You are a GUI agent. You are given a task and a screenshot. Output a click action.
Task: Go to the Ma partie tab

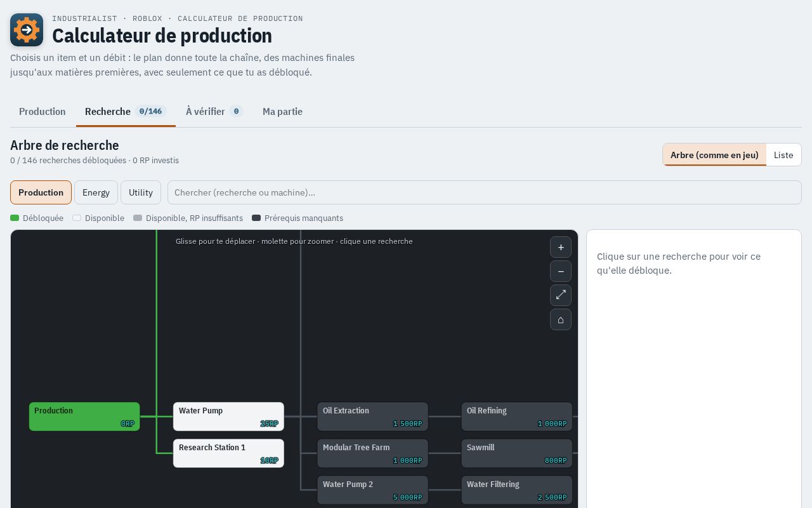(282, 112)
